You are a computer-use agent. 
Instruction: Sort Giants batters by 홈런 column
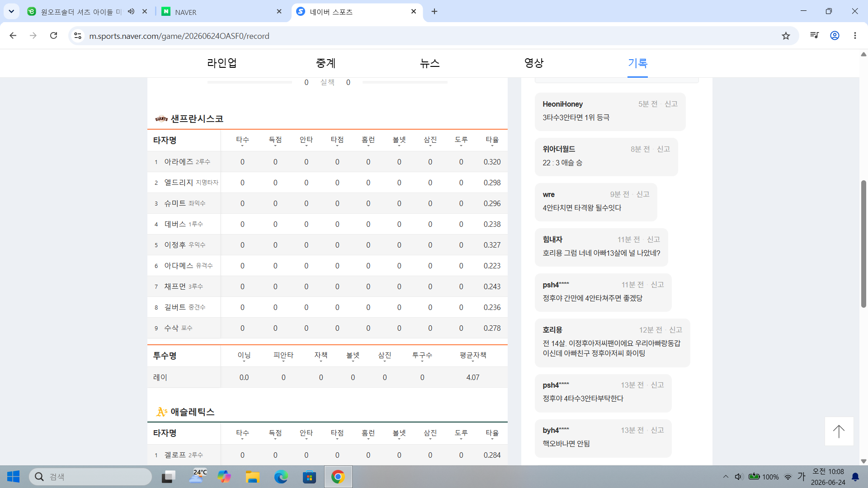tap(368, 141)
